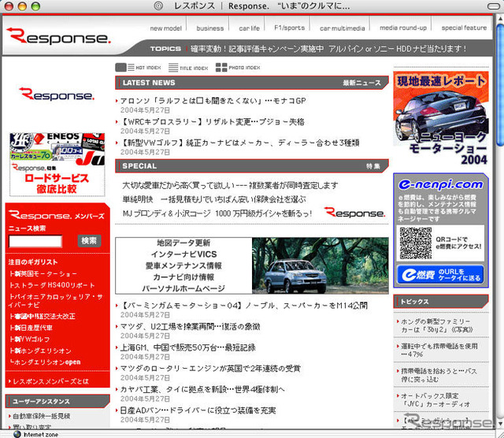Viewport: 504px width, 438px height.
Task: Click the Response logo below the nav bar
Action: 57,94
